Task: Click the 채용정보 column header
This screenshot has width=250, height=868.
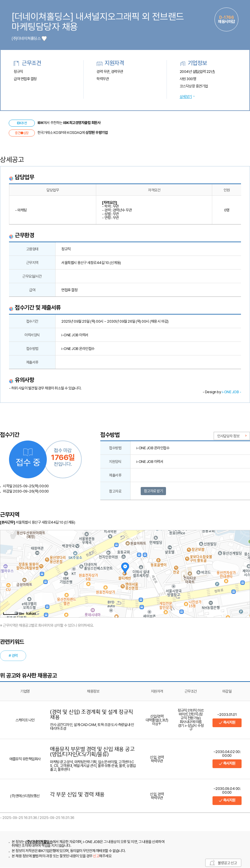Action: [93, 691]
